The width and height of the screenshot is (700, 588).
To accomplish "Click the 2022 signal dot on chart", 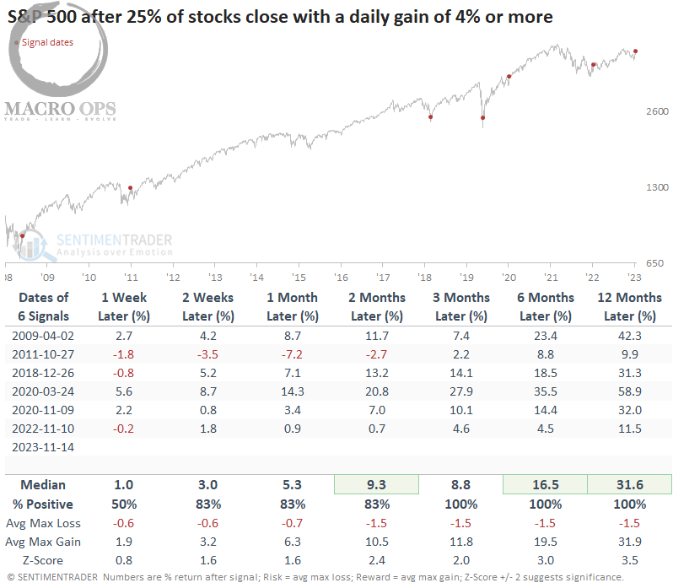I will tap(593, 65).
